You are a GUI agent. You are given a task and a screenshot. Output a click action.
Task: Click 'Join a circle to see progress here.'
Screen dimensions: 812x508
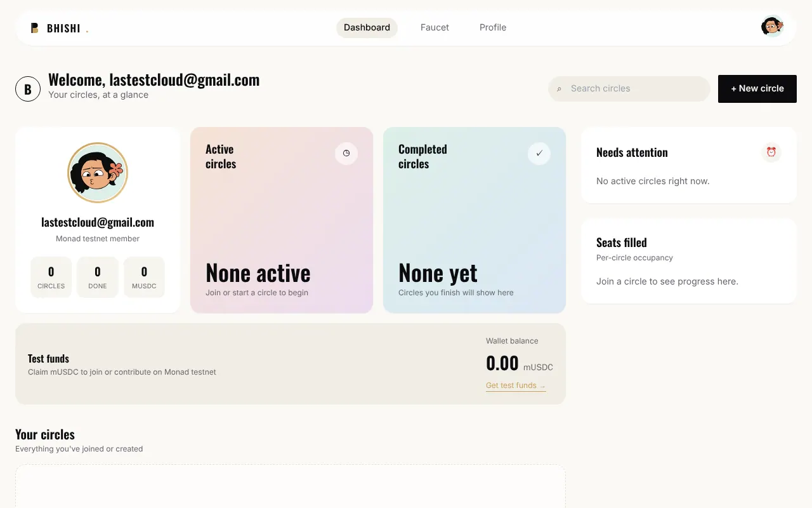667,281
